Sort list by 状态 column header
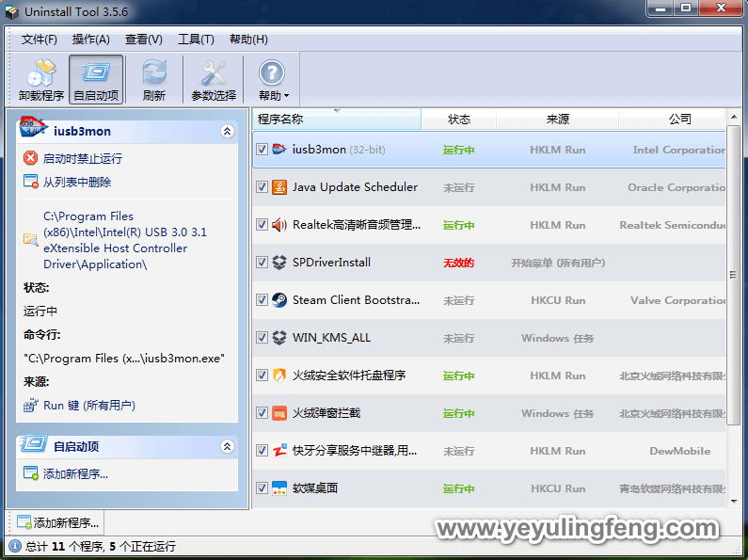Screen dimensions: 748x560 (459, 120)
